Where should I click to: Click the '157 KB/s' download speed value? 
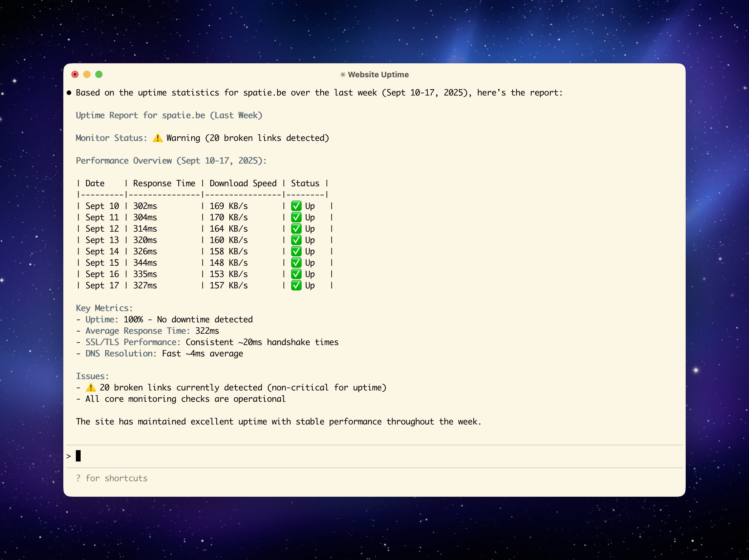point(228,285)
